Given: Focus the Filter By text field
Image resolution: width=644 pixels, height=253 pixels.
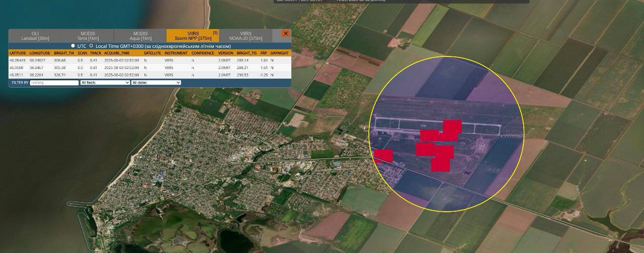Looking at the screenshot, I should tap(54, 83).
